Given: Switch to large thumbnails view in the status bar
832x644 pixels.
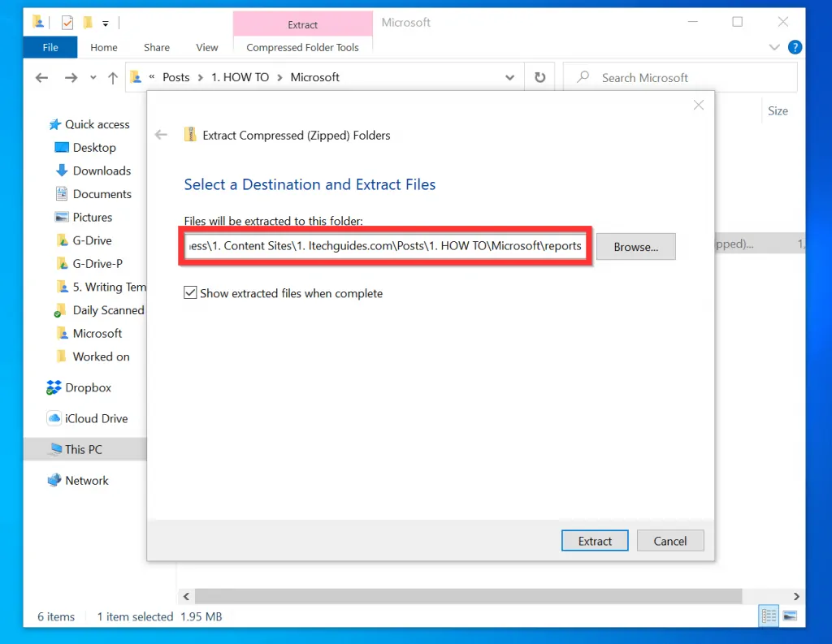Looking at the screenshot, I should pos(790,616).
